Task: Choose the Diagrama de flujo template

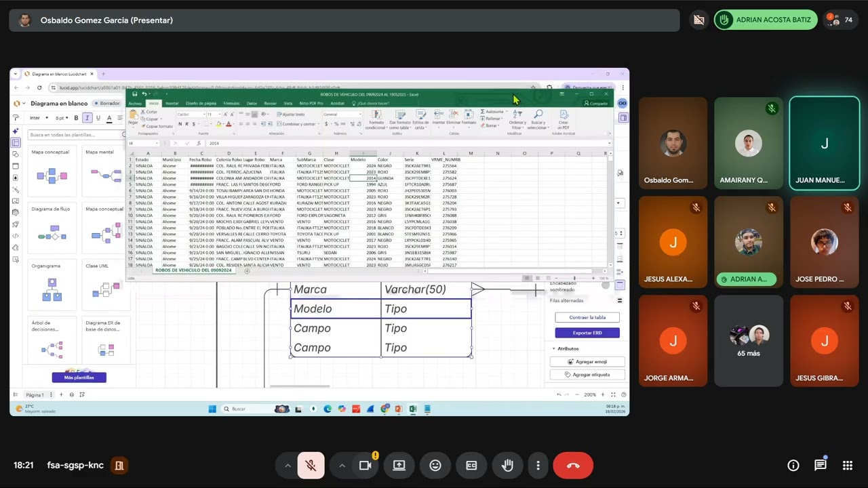Action: pos(52,228)
